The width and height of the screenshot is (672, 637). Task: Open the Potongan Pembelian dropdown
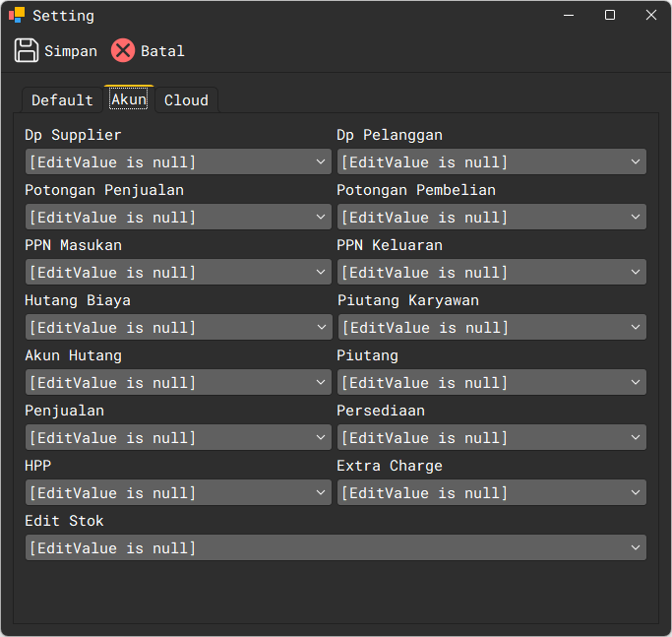636,218
